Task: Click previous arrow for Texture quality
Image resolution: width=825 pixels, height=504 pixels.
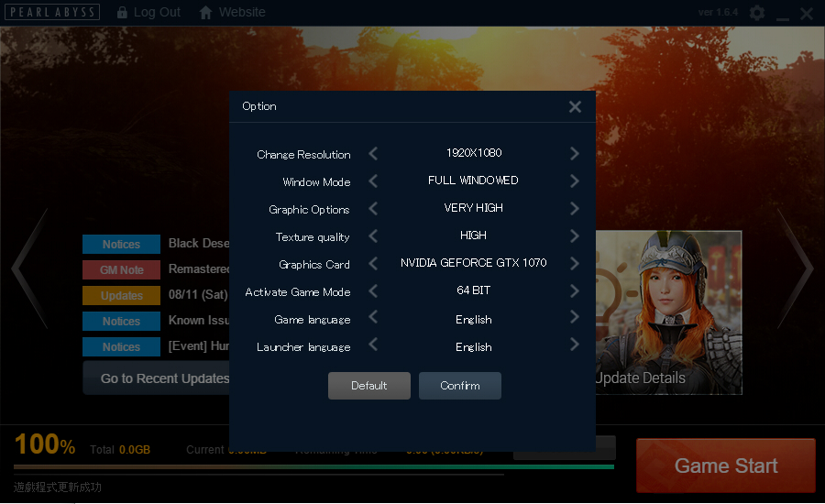Action: 373,236
